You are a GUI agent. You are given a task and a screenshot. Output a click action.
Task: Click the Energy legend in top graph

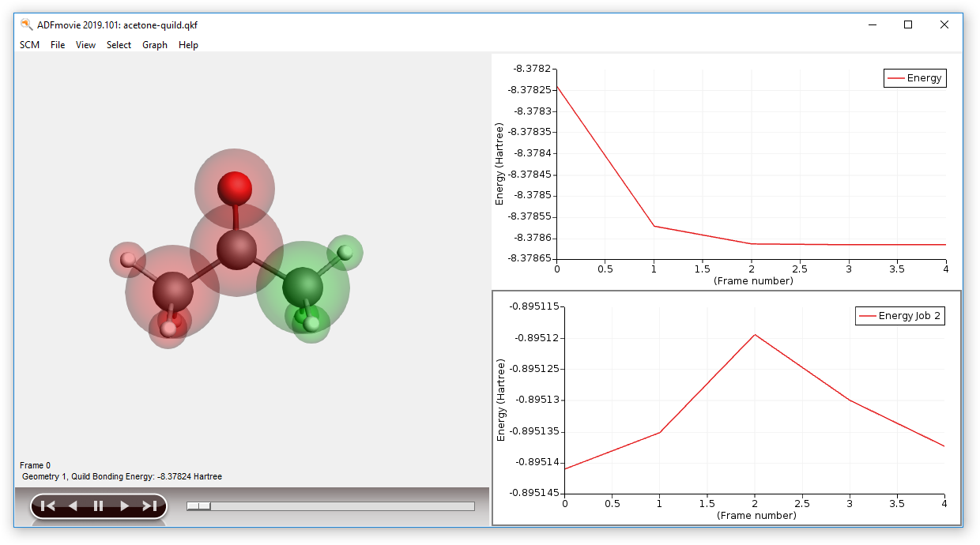tap(914, 78)
